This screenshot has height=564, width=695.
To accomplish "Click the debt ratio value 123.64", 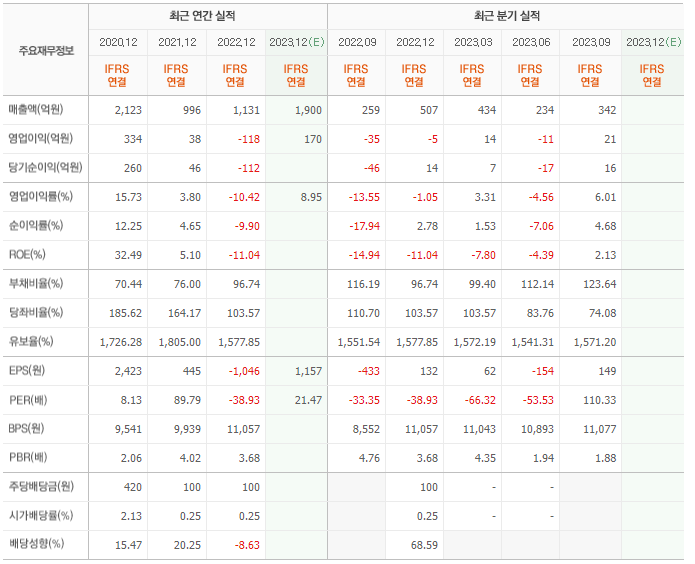I will (x=600, y=284).
